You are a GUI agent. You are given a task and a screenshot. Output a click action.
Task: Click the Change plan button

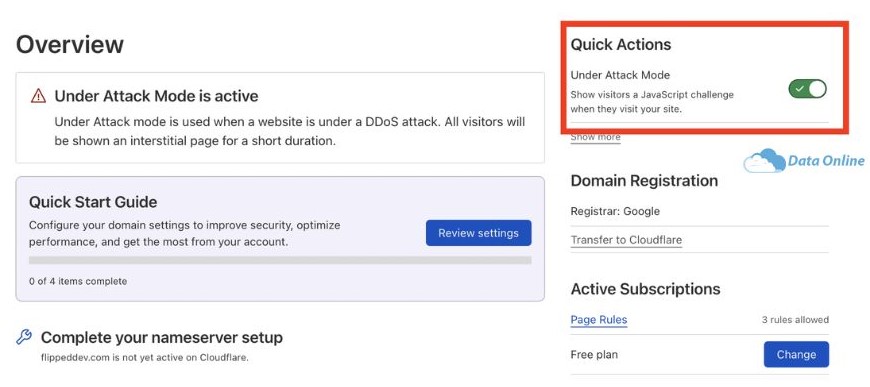796,354
